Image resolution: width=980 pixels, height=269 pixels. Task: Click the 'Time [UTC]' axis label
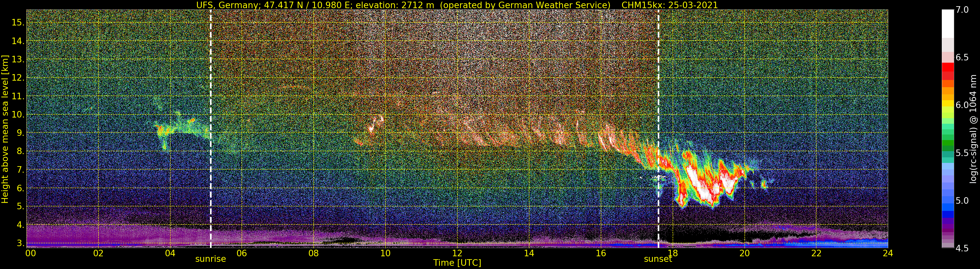pos(457,263)
